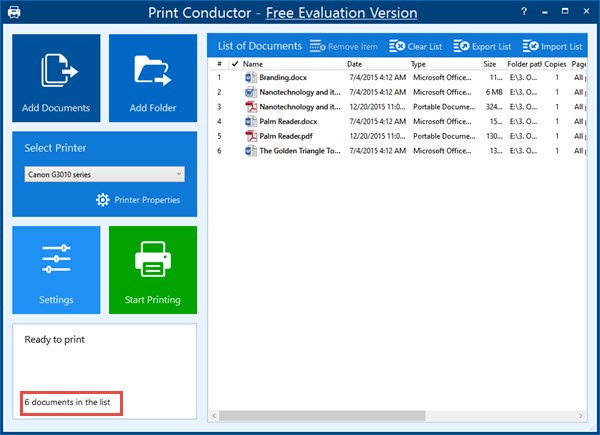
Task: Click the Branding.docx file icon
Action: click(251, 78)
